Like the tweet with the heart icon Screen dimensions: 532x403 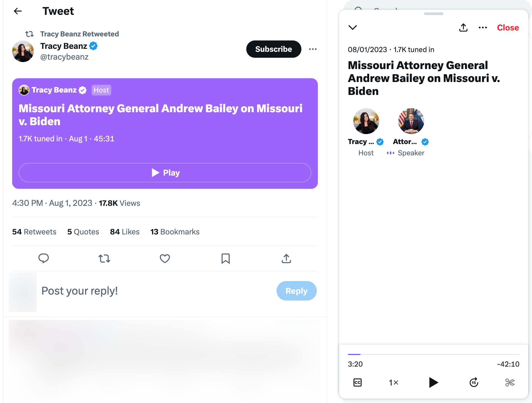[x=165, y=258]
